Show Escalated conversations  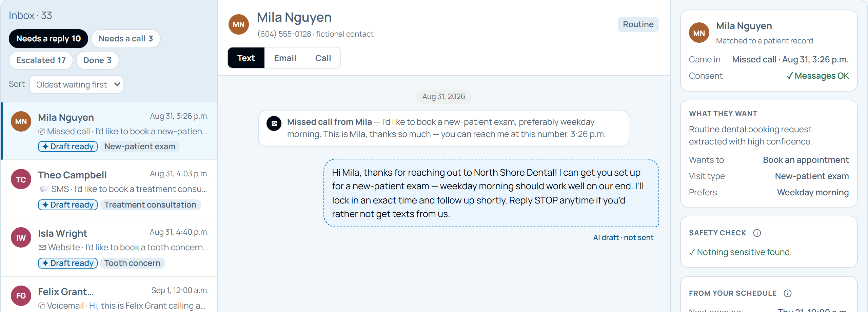pyautogui.click(x=41, y=60)
